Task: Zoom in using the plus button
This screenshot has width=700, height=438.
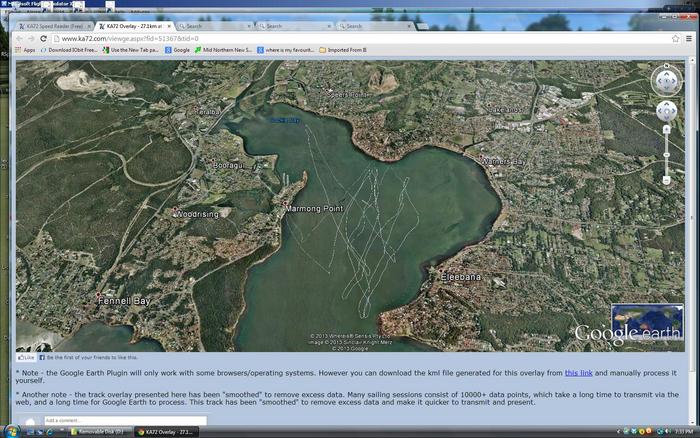Action: pos(667,130)
